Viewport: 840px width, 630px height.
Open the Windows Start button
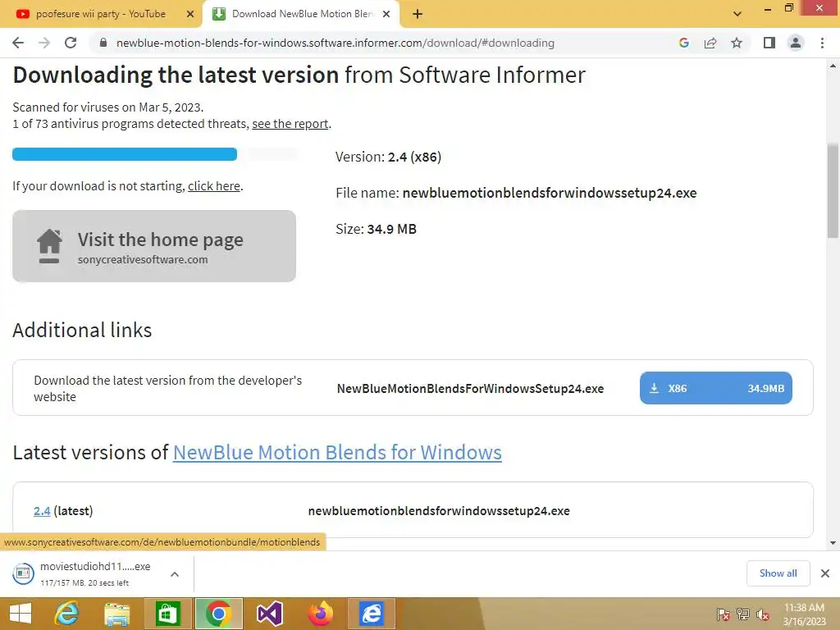click(21, 614)
